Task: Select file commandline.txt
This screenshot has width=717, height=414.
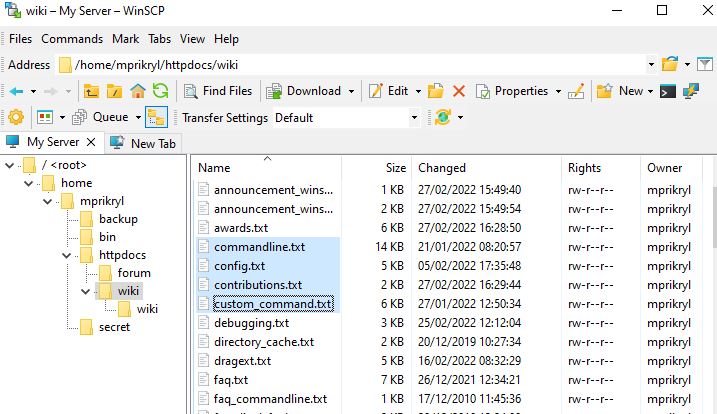Action: (259, 247)
